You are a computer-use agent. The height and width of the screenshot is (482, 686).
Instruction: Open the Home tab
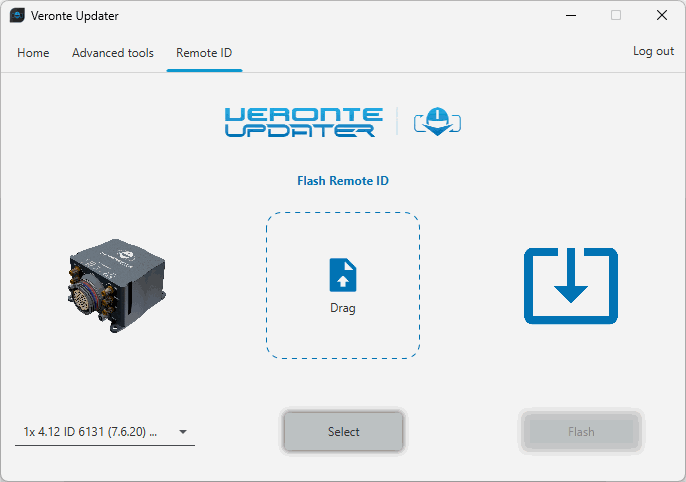coord(33,53)
